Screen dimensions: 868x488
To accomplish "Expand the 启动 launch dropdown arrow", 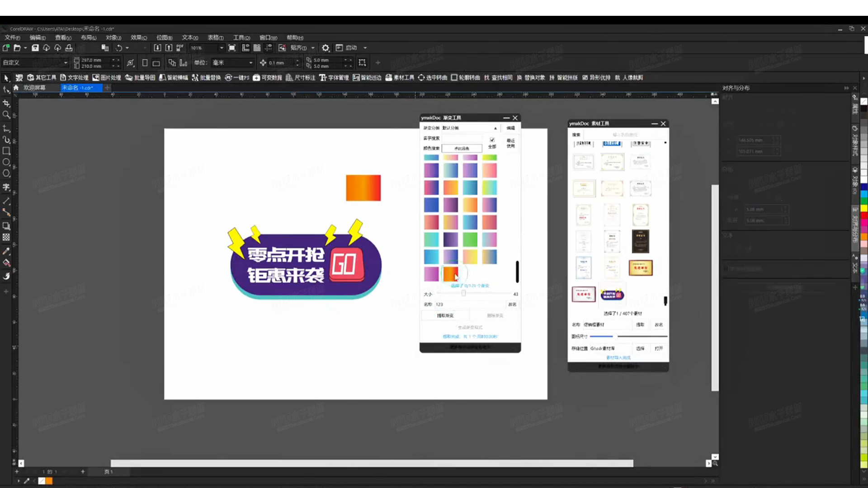I will [365, 47].
